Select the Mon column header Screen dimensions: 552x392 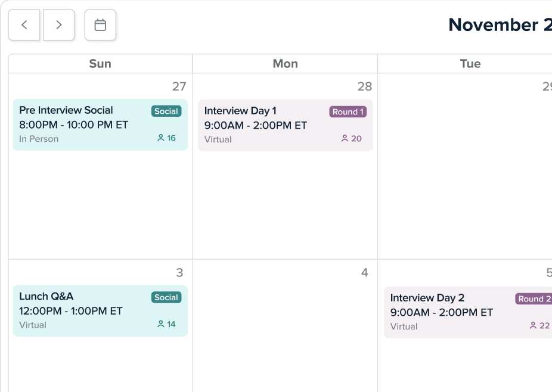pyautogui.click(x=285, y=64)
